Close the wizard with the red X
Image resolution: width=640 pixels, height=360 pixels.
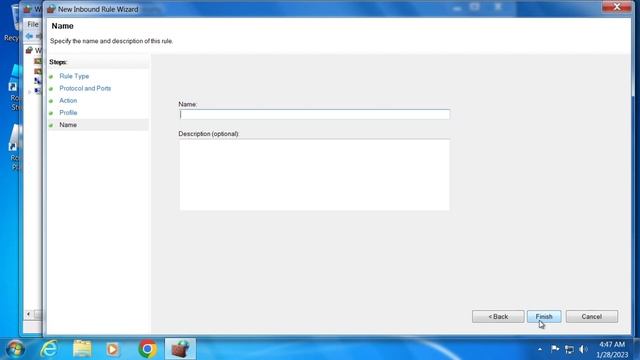coord(617,7)
